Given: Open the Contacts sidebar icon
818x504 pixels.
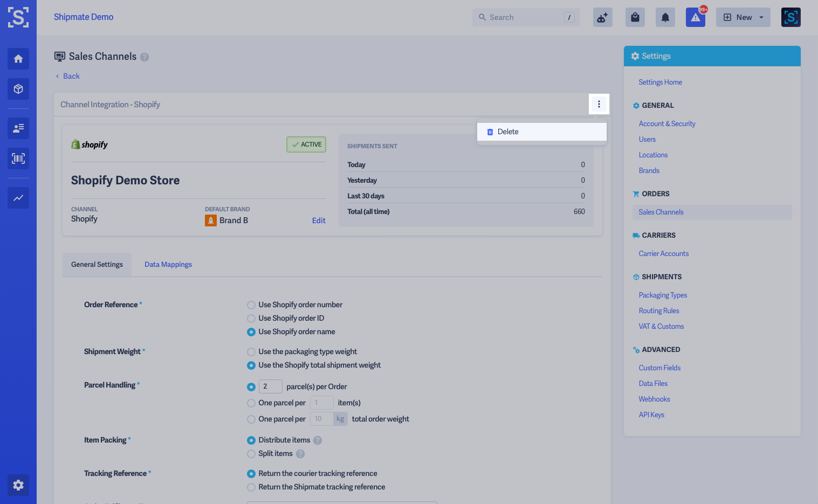Looking at the screenshot, I should point(18,128).
